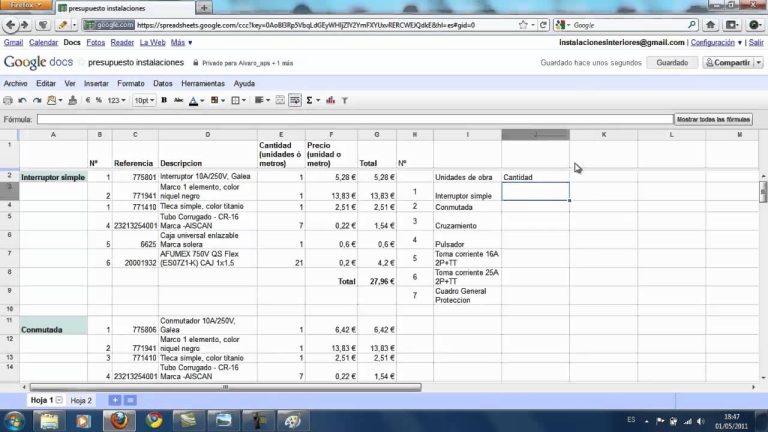The width and height of the screenshot is (768, 432).
Task: Select the selected blank cell beside Interruptor simple
Action: [535, 192]
